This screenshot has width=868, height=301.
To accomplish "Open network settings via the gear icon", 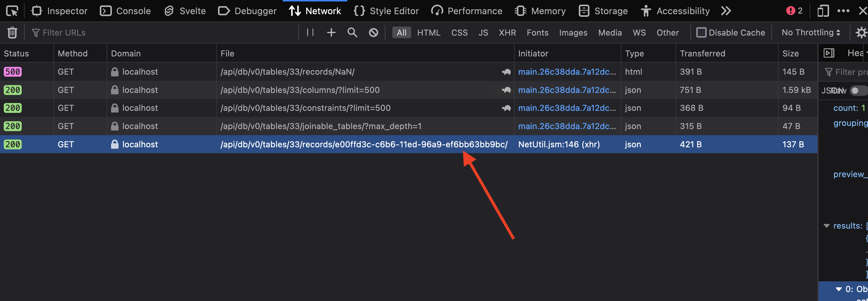I will pos(861,32).
